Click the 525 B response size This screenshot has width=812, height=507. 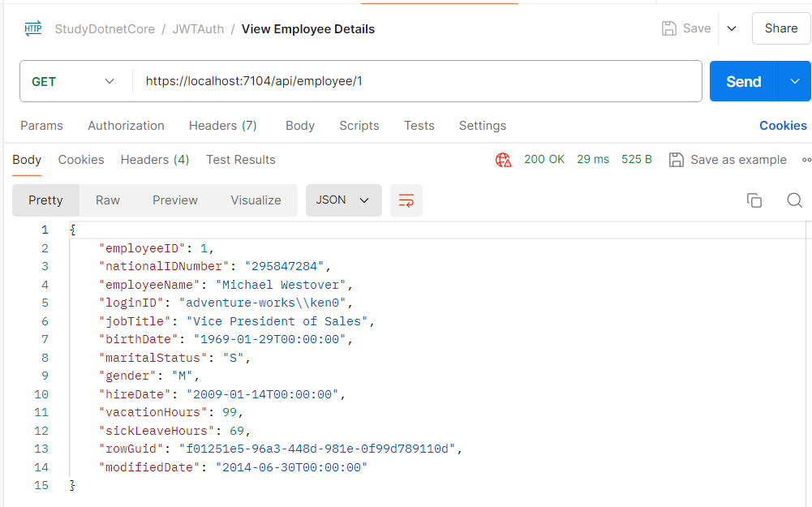click(637, 159)
